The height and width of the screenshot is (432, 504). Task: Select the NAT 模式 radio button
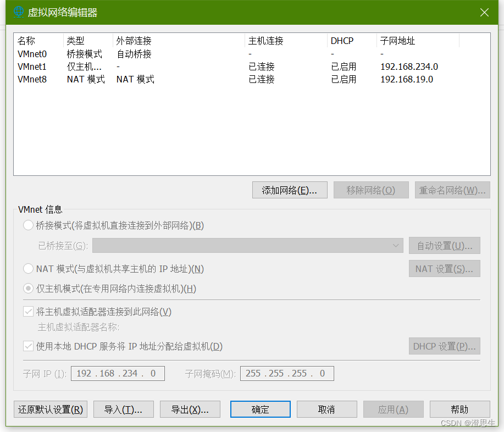[28, 268]
